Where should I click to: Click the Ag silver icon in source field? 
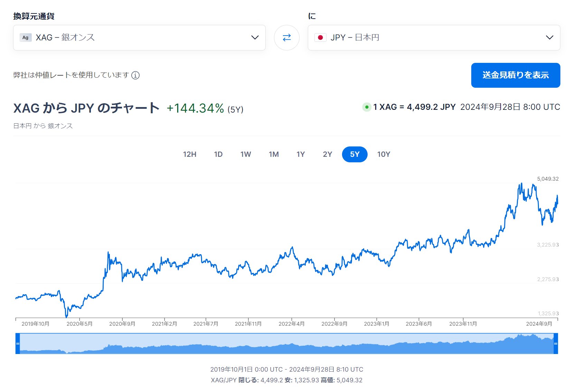point(26,38)
